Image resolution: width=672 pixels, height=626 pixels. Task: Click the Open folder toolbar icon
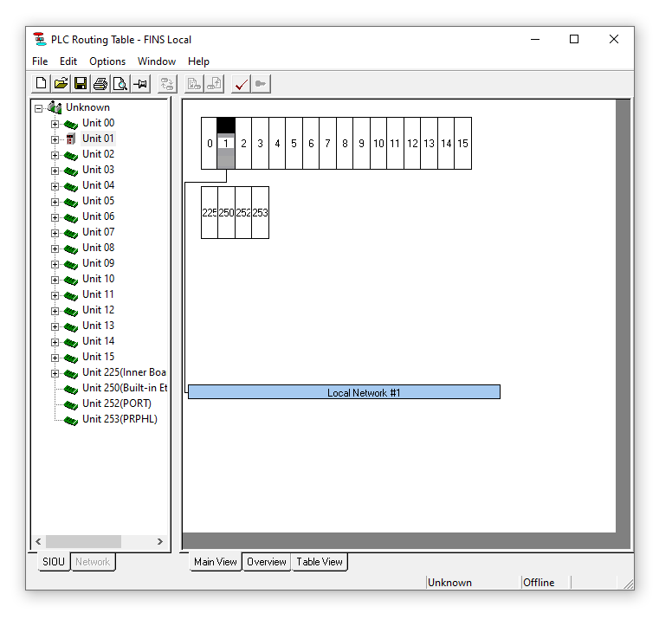tap(61, 83)
